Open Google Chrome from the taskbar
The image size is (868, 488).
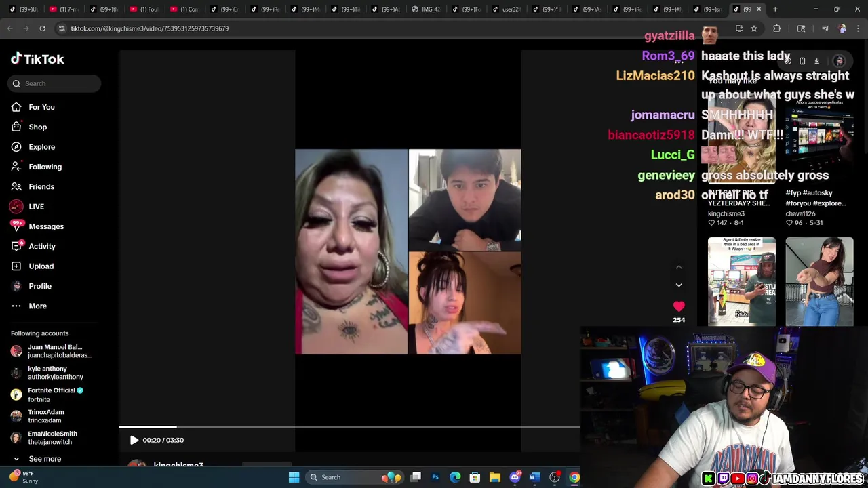(574, 477)
